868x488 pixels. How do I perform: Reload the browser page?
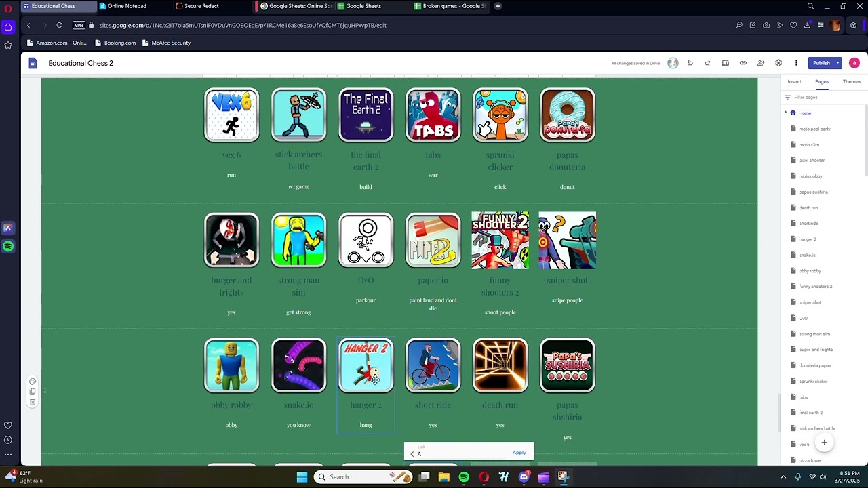tap(59, 25)
